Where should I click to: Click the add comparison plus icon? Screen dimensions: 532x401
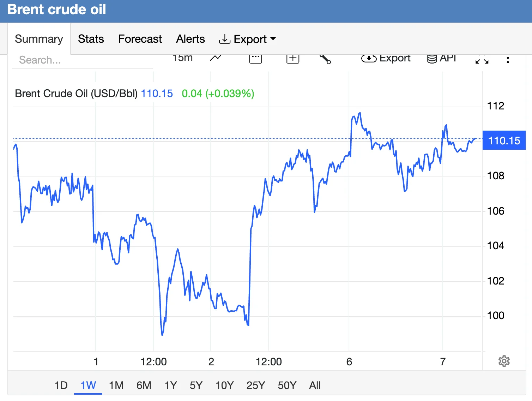(292, 59)
